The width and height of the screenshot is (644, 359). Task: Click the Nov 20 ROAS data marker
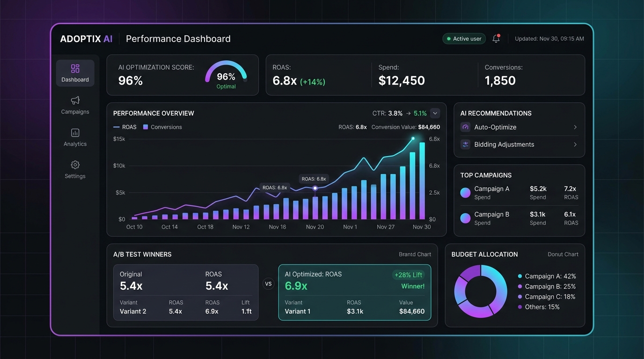(x=315, y=188)
